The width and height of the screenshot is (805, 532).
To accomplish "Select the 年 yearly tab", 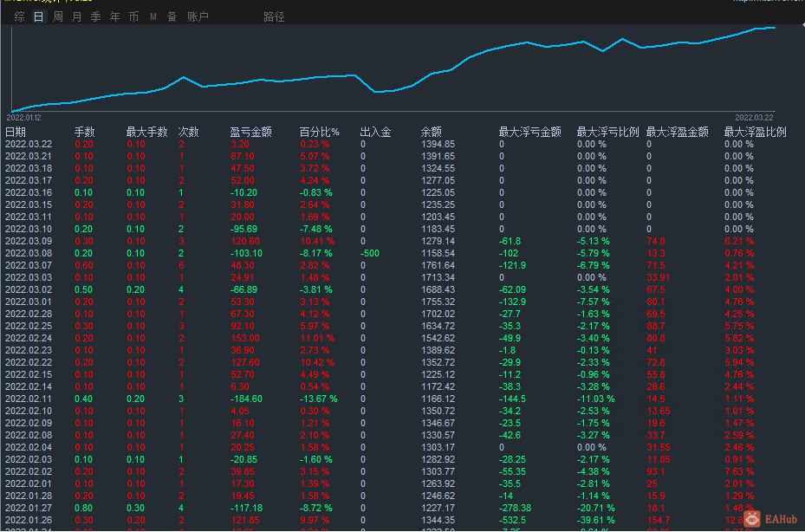I will point(115,17).
